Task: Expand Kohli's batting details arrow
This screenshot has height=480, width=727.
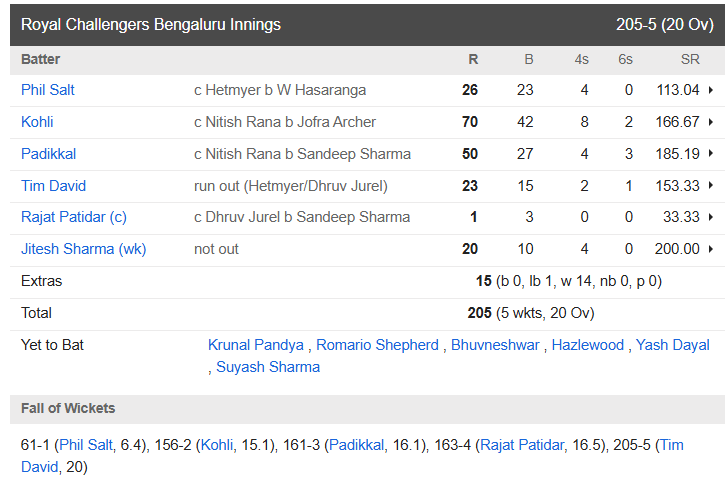Action: pyautogui.click(x=710, y=122)
